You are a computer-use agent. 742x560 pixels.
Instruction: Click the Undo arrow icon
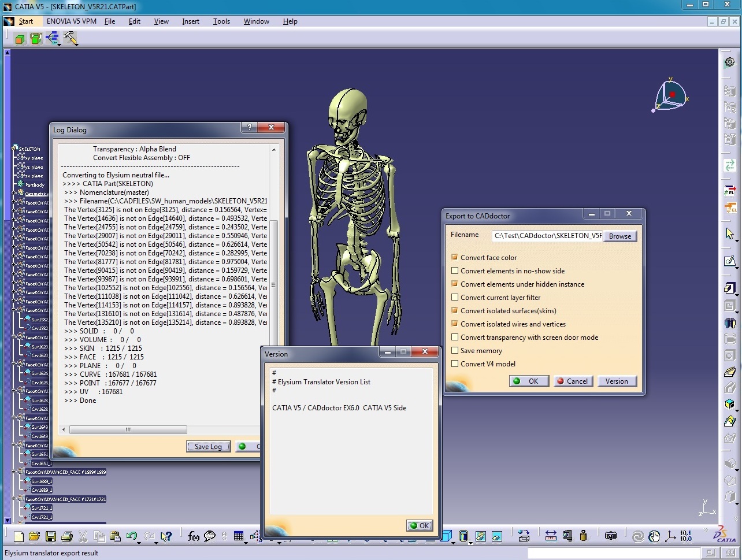[x=131, y=536]
